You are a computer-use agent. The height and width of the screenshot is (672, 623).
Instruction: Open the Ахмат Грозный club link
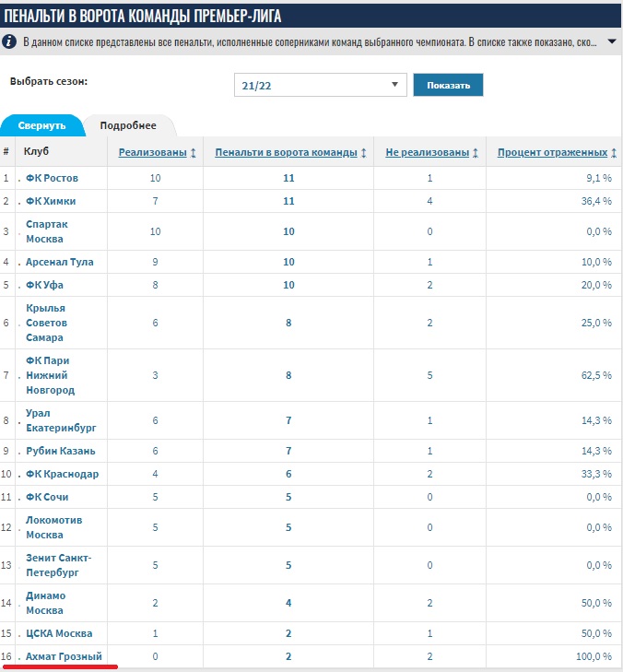tap(64, 655)
